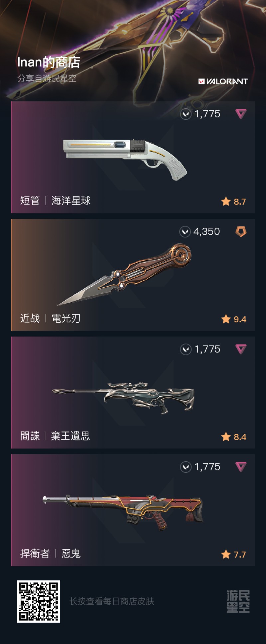Click the pink tier icon on the 惡鬼 card

tap(241, 467)
